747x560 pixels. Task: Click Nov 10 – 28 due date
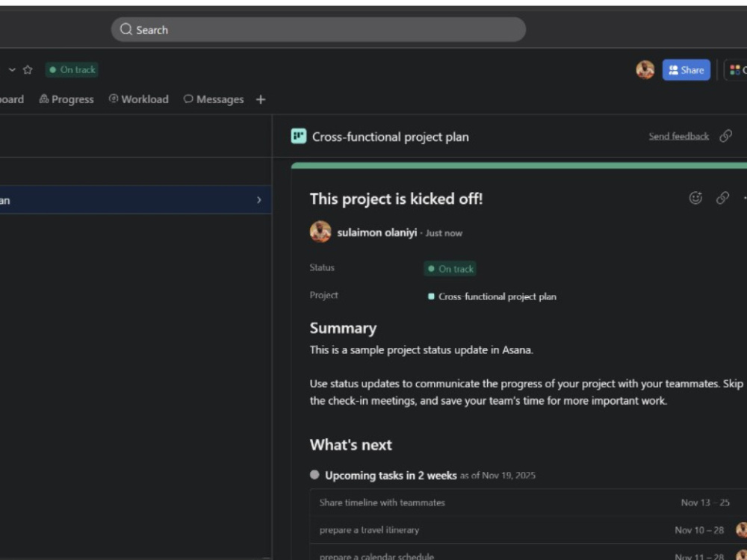[x=699, y=530]
